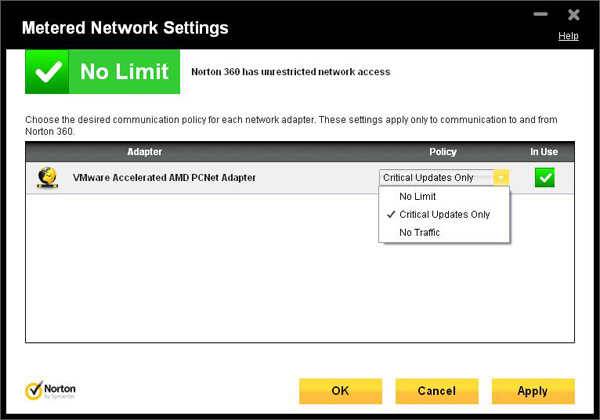The image size is (600, 420).
Task: Open the Help link
Action: click(x=568, y=36)
